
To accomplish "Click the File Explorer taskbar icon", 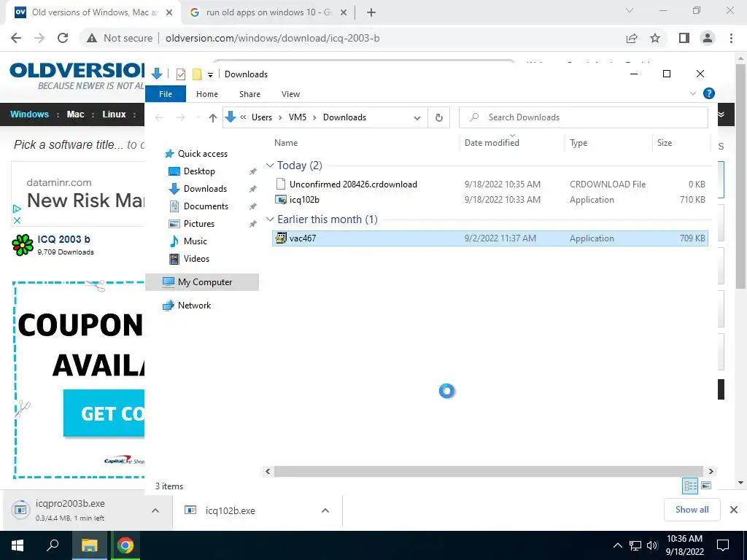I will pos(89,545).
